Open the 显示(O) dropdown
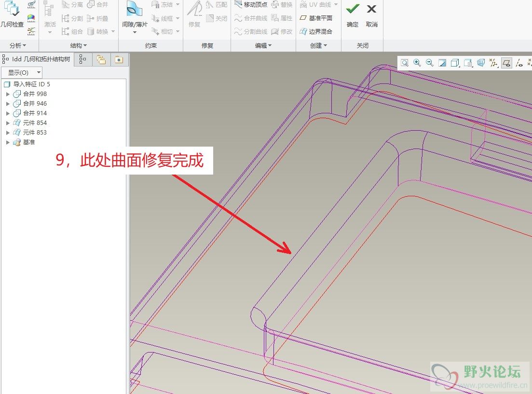Screen dimensions: 532x394 point(22,73)
